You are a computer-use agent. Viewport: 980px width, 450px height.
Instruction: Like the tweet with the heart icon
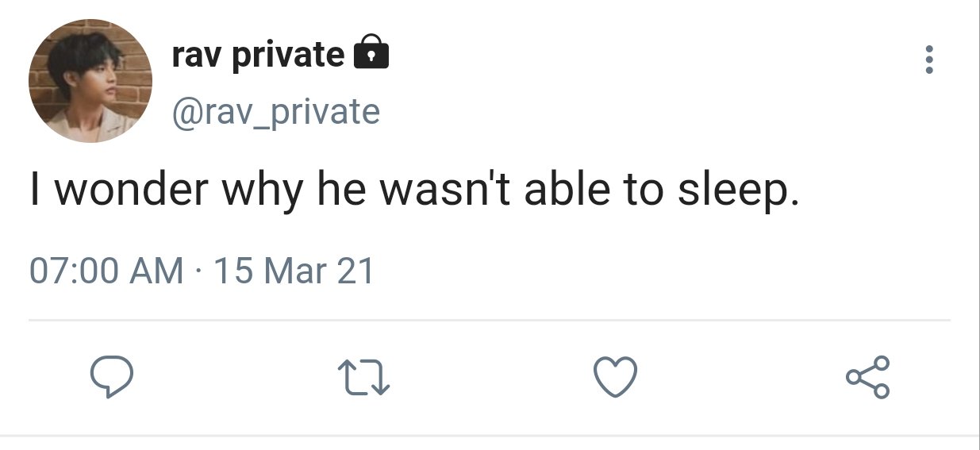(617, 377)
